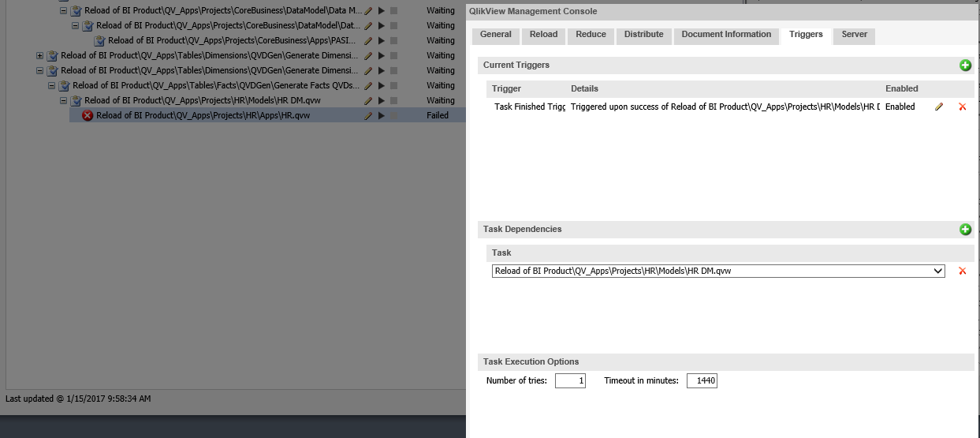980x438 pixels.
Task: Select the CoreBusiness\Apps\PASI task row
Action: point(233,40)
